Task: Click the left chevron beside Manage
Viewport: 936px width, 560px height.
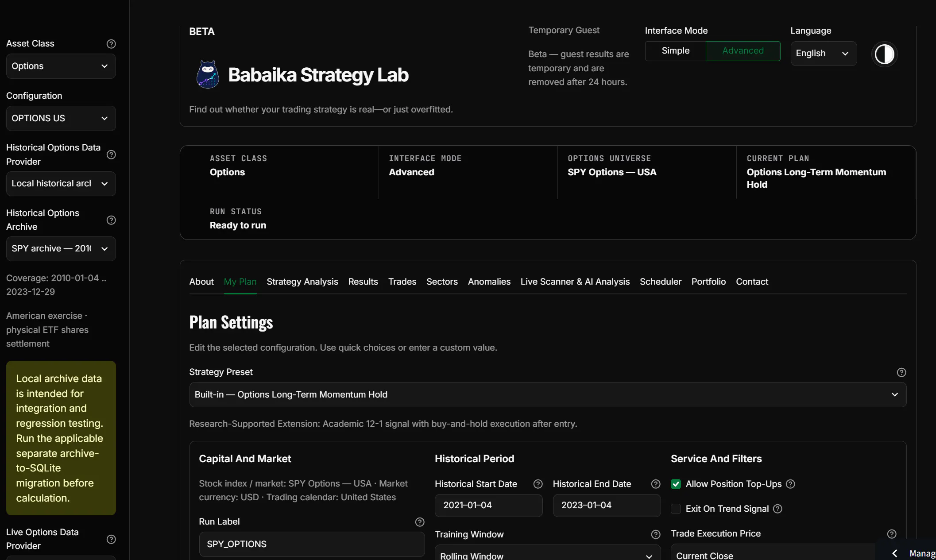Action: pyautogui.click(x=894, y=553)
